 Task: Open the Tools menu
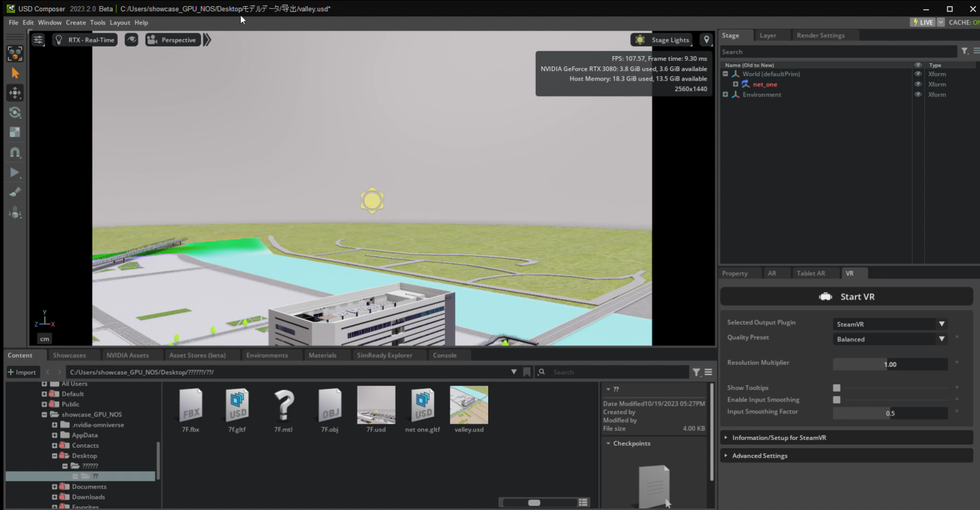(x=98, y=22)
